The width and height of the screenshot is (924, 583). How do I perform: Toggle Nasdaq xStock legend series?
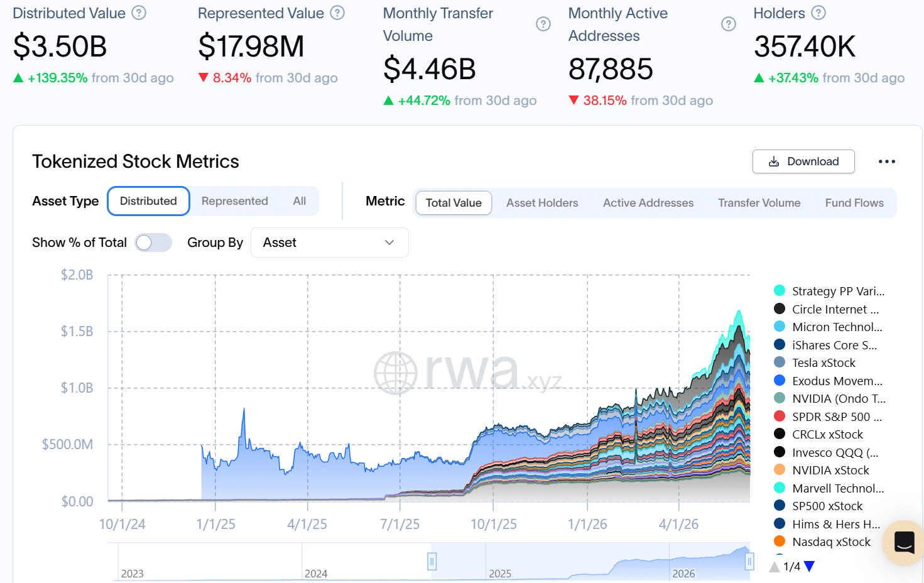coord(822,542)
